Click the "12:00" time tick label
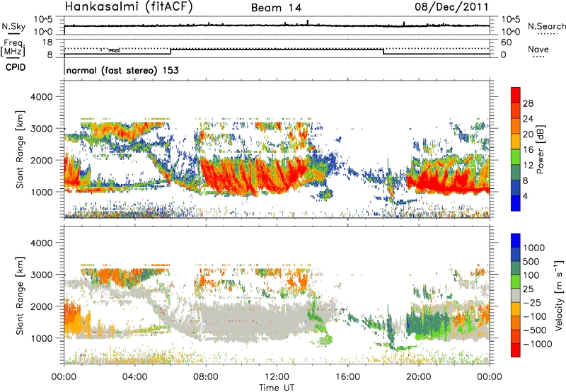 tap(277, 377)
